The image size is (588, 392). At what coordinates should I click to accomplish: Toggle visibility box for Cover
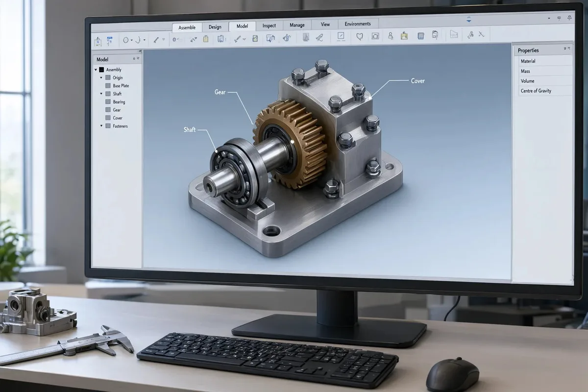[x=108, y=118]
